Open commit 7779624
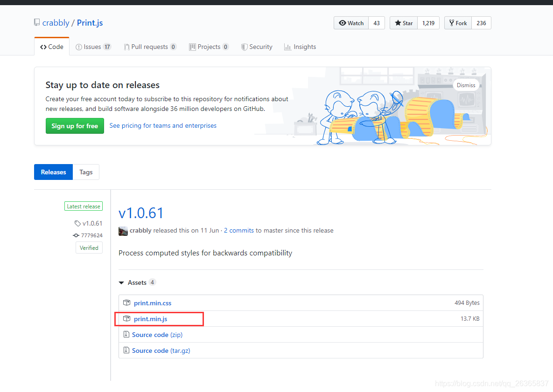Image resolution: width=553 pixels, height=392 pixels. [91, 235]
